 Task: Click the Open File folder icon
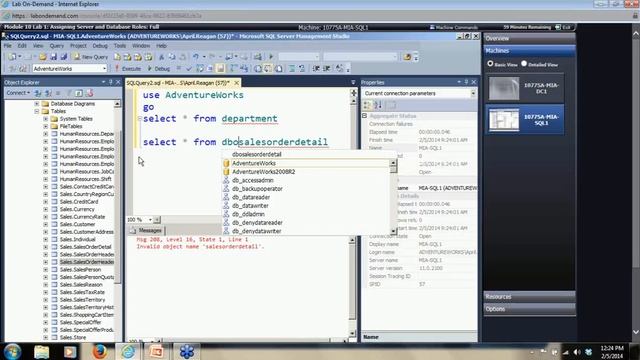point(42,57)
